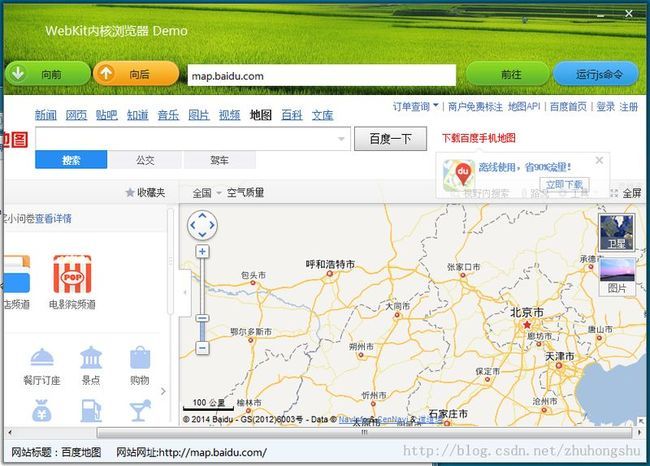Viewport: 650px width, 466px height.
Task: Click the map zoom slider handle
Action: (202, 318)
